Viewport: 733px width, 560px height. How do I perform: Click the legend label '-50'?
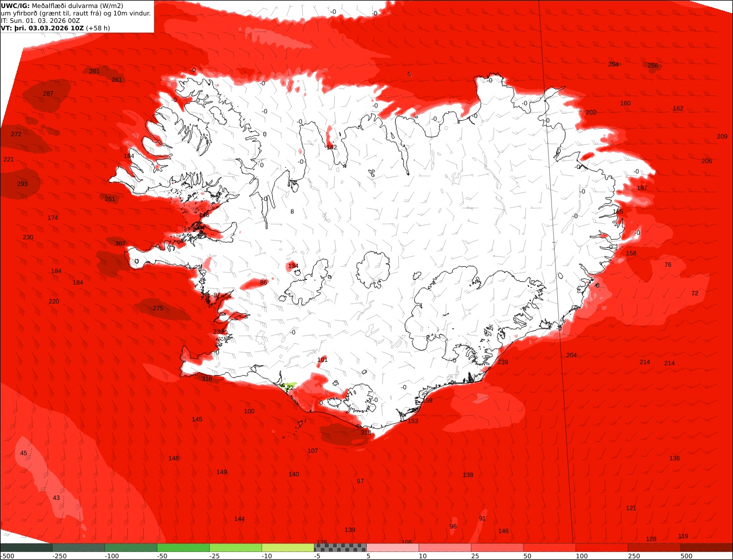[x=162, y=556]
